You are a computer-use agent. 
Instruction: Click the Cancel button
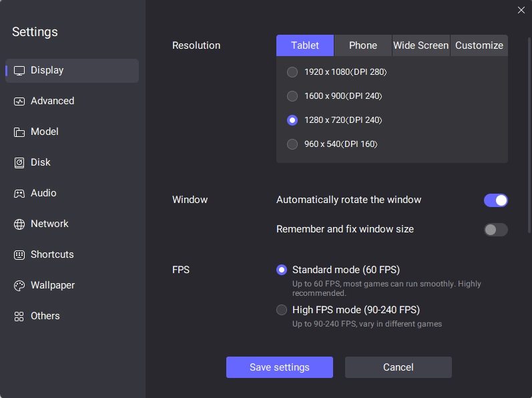398,367
